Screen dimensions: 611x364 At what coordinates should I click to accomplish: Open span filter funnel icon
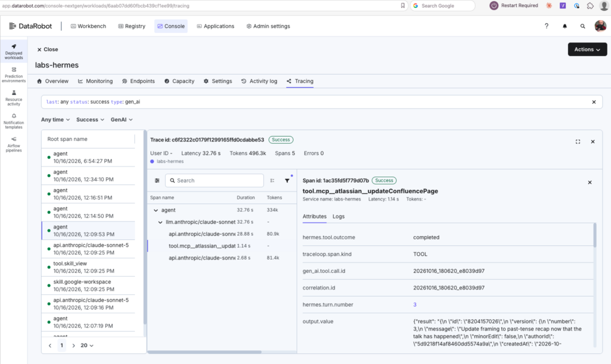tap(287, 180)
